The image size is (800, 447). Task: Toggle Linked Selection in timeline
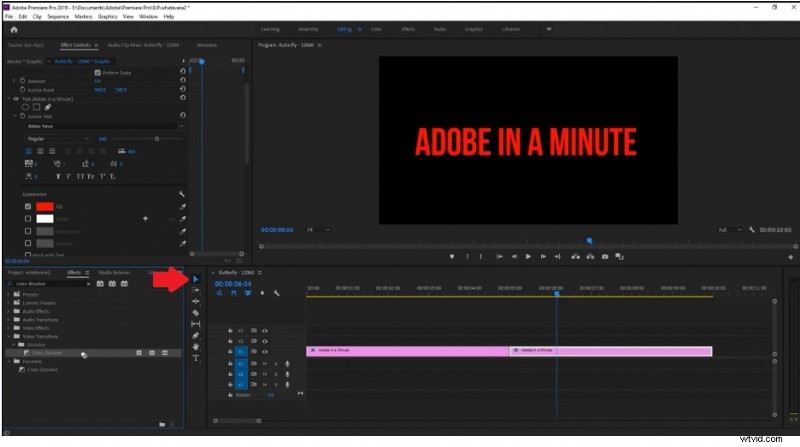tap(248, 293)
